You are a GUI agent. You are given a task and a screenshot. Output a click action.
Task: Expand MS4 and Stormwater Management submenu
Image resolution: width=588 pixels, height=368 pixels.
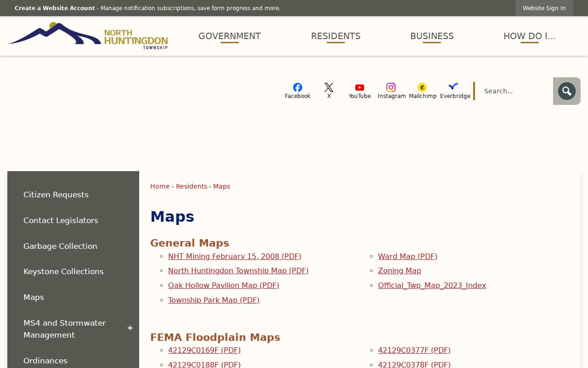pyautogui.click(x=130, y=328)
